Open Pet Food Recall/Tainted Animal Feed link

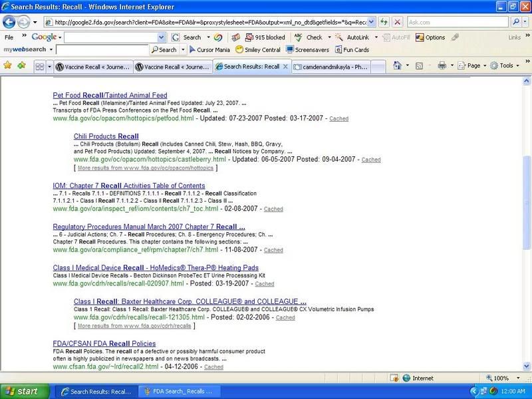click(x=110, y=95)
